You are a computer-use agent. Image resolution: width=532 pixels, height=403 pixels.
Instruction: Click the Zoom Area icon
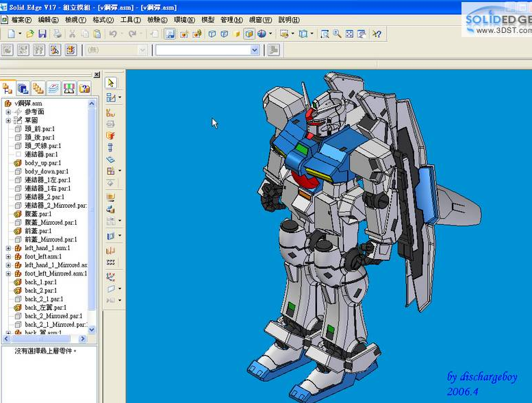point(325,34)
